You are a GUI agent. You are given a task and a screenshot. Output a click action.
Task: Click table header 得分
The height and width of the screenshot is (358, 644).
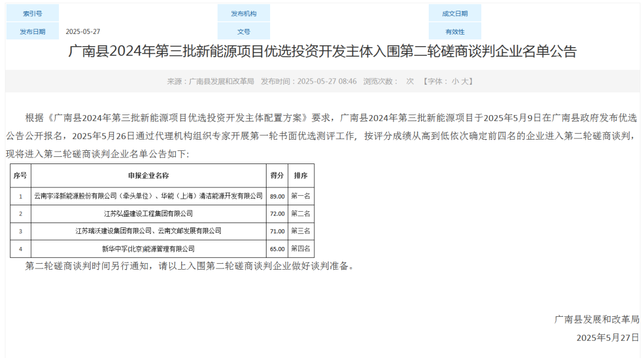pos(277,175)
